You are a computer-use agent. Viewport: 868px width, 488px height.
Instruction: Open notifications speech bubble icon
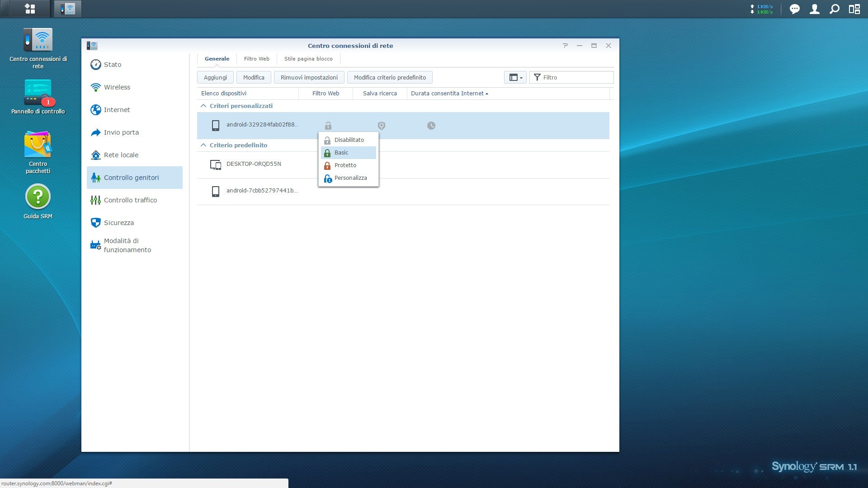(x=794, y=9)
